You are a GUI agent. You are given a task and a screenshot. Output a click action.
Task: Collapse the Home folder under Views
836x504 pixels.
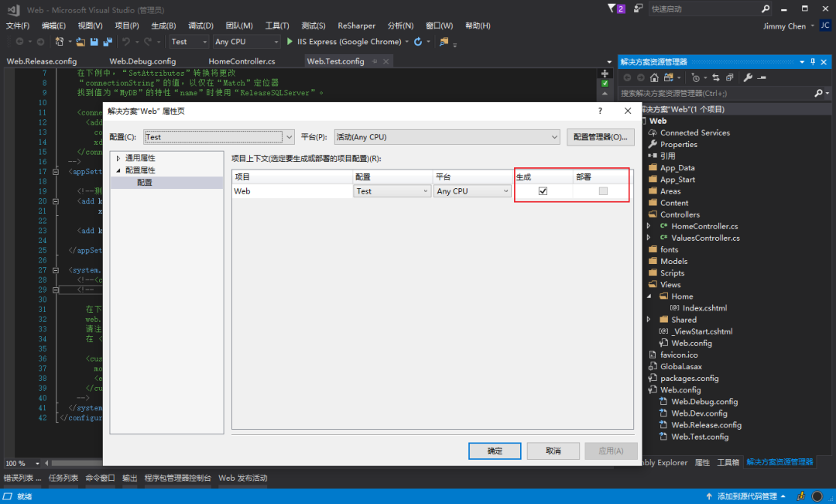tap(649, 296)
